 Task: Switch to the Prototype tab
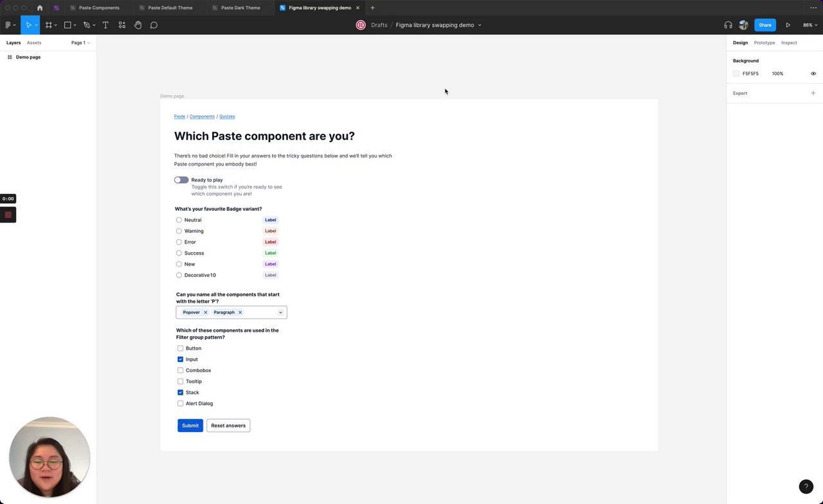(x=764, y=42)
